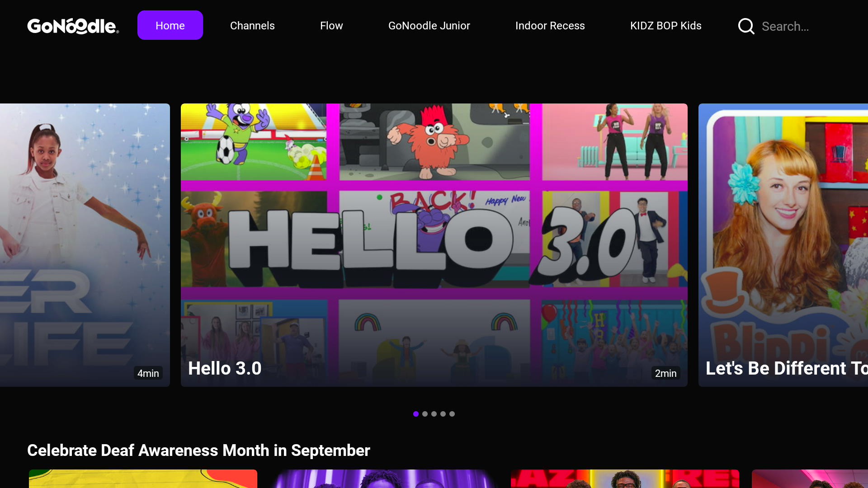Click the search magnifying glass icon
The image size is (868, 488).
pyautogui.click(x=745, y=26)
